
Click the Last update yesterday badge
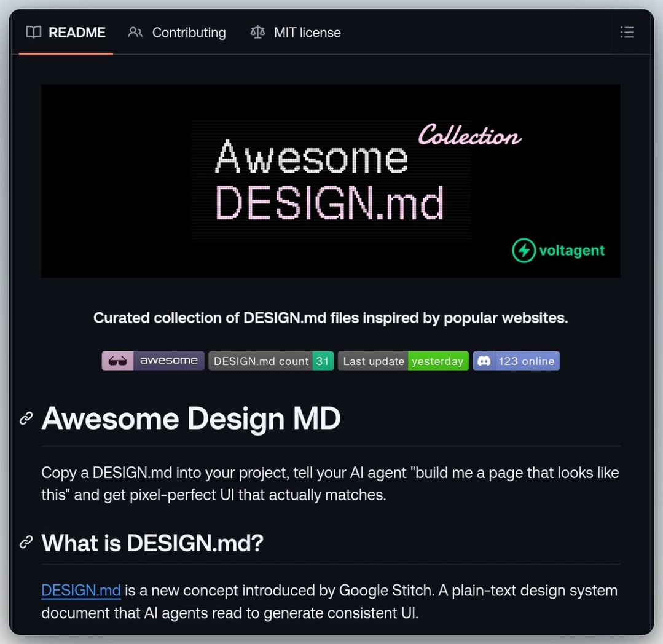tap(403, 361)
